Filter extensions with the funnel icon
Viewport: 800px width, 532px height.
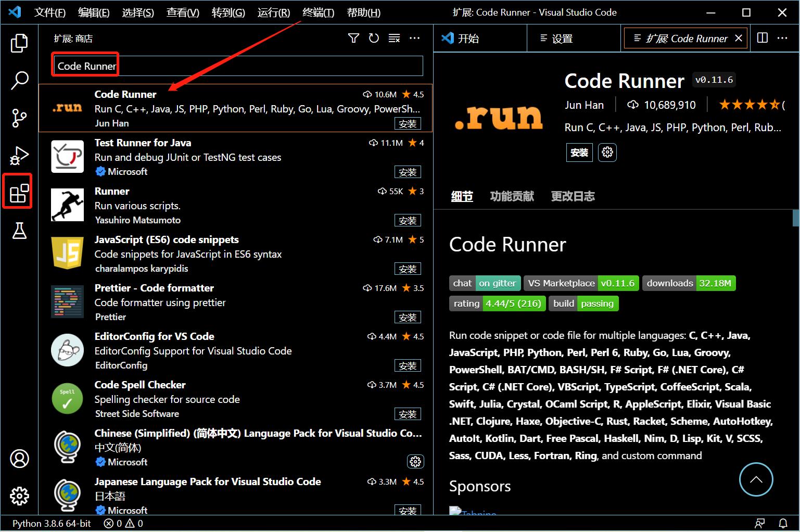353,38
